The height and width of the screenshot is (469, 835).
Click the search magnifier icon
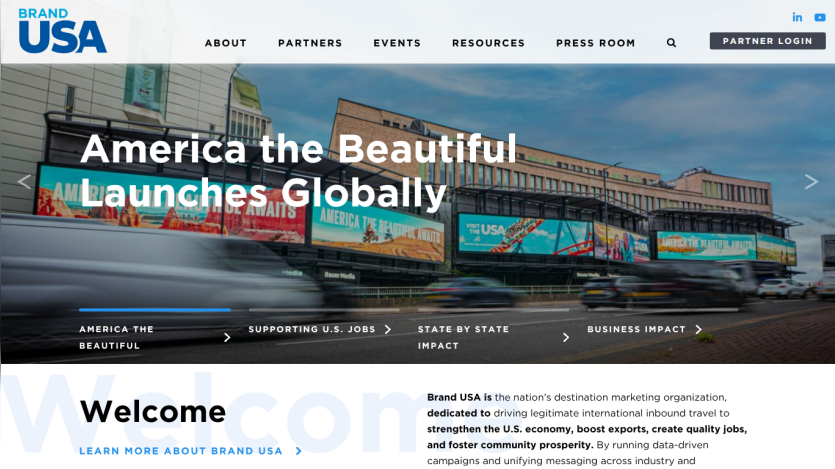[x=672, y=43]
